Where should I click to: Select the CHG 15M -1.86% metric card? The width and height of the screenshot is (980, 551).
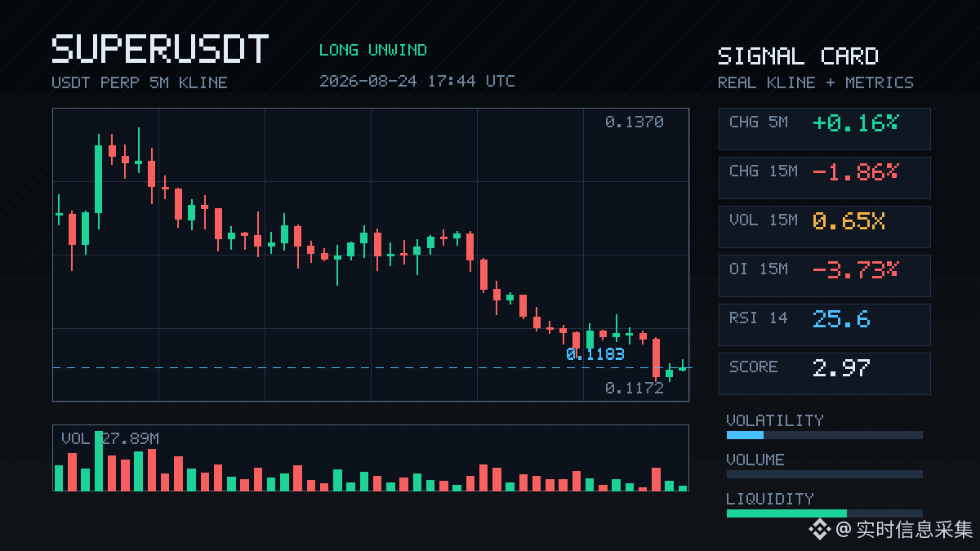tap(824, 178)
